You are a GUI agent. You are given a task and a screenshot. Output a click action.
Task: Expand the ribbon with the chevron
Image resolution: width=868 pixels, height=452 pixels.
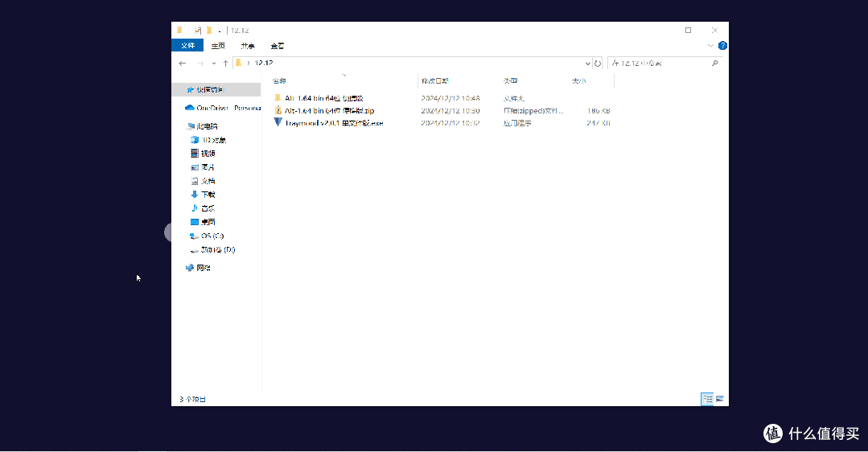pos(710,45)
